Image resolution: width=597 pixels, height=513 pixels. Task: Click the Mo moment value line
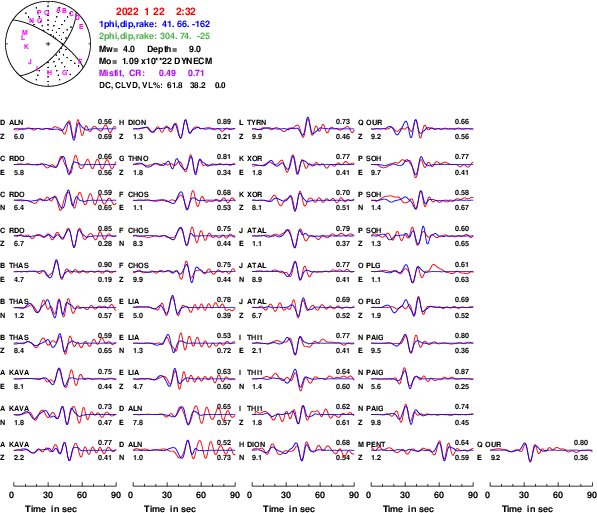point(155,61)
